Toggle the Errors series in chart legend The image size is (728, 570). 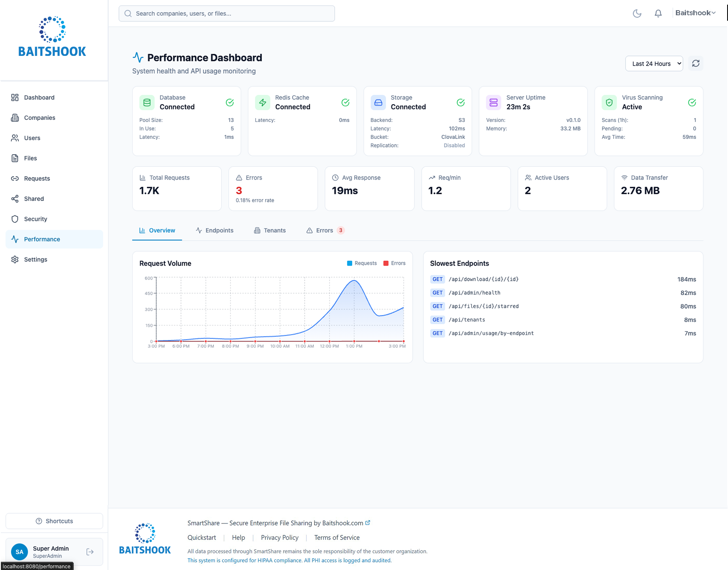pos(395,263)
